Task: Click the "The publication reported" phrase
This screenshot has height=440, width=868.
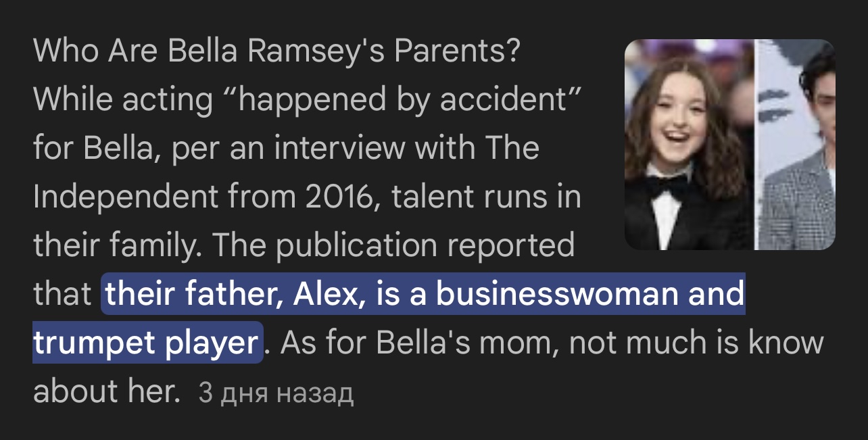Action: [392, 245]
